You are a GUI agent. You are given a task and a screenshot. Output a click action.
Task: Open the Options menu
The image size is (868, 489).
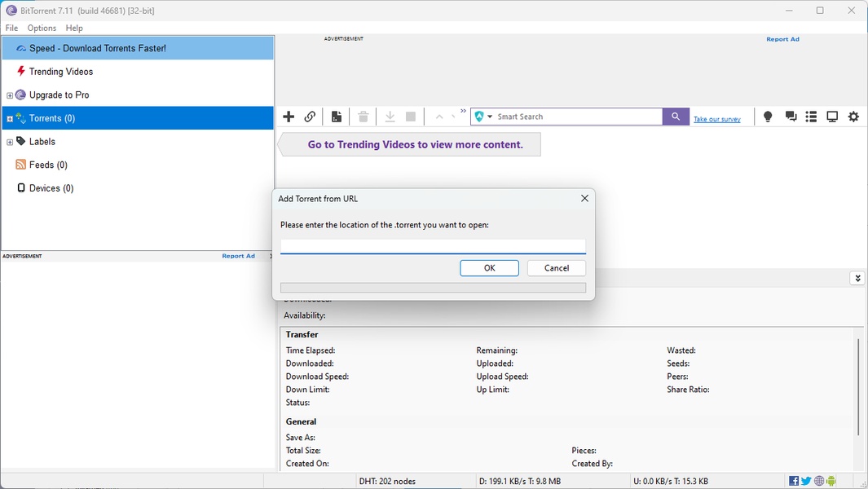coord(42,27)
